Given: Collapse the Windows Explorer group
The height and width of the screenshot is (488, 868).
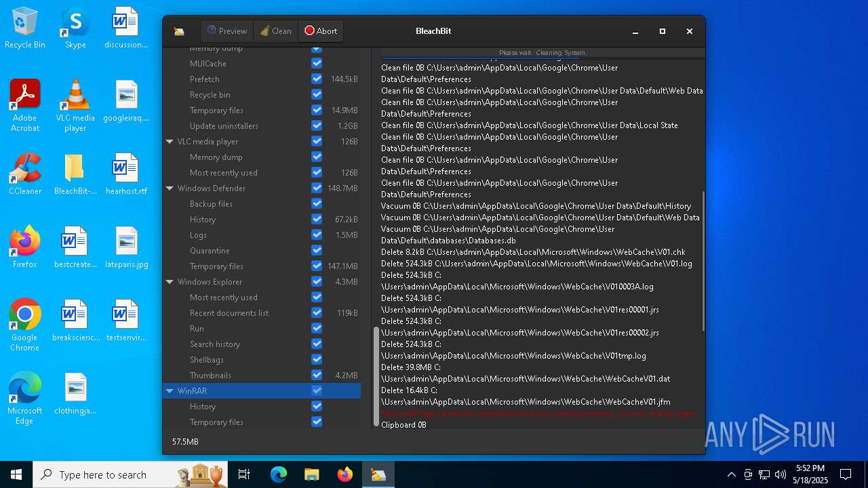Looking at the screenshot, I should [x=170, y=282].
